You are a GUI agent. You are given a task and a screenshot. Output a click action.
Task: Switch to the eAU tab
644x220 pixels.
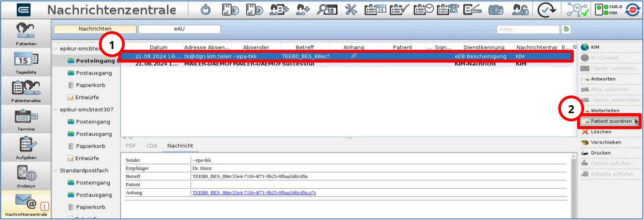click(179, 29)
